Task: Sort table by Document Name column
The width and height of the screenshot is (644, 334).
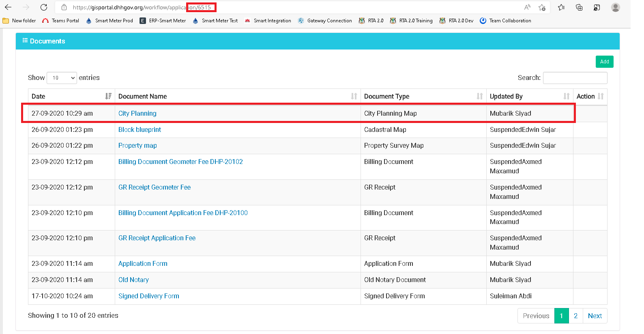Action: coord(238,96)
